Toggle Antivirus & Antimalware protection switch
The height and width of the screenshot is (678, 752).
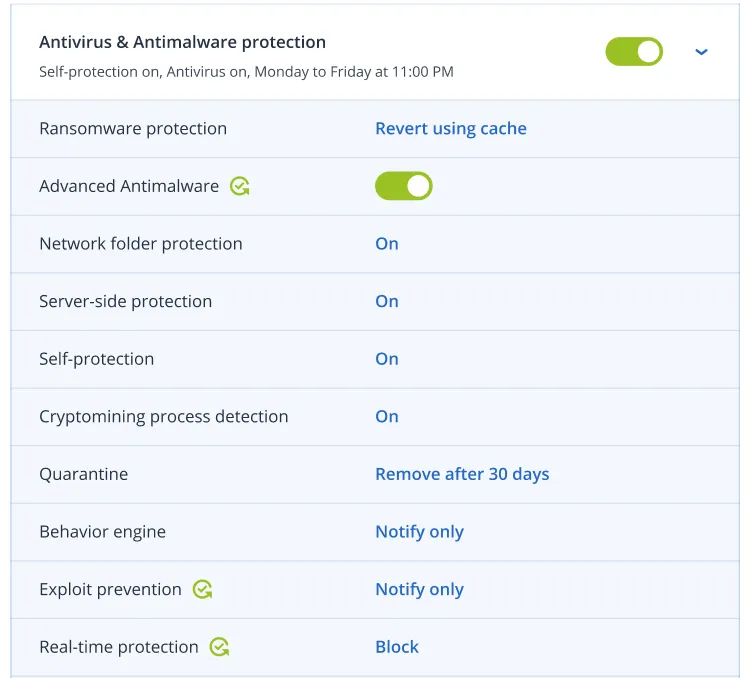pyautogui.click(x=634, y=52)
